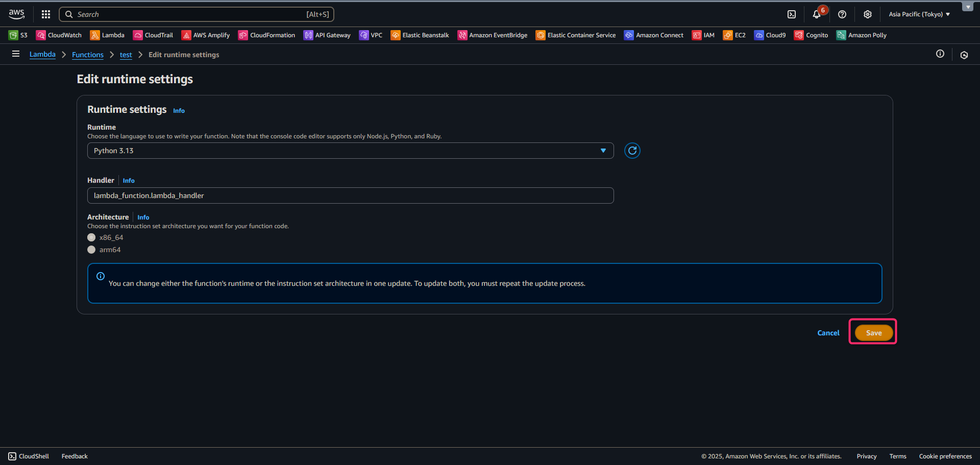Open the page info panel icon

pos(940,54)
